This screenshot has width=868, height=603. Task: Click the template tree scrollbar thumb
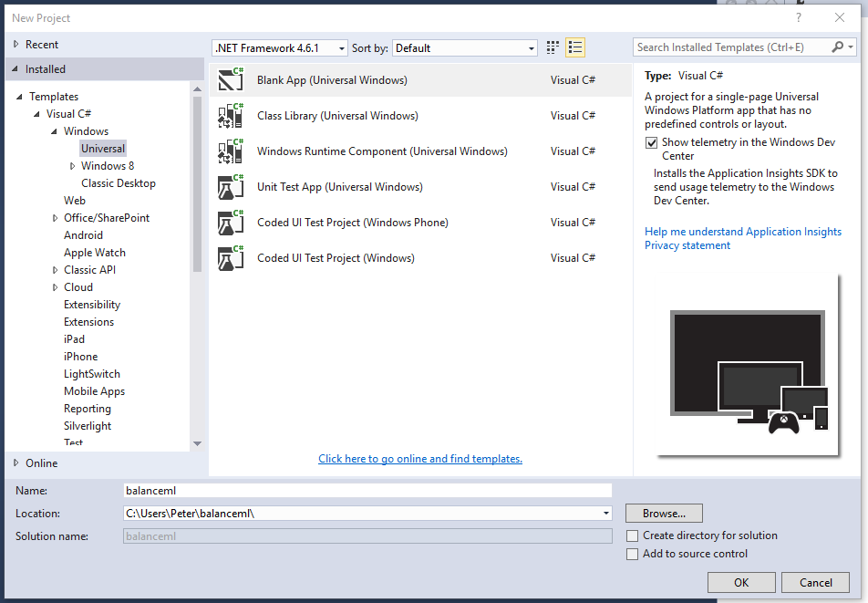tap(197, 184)
